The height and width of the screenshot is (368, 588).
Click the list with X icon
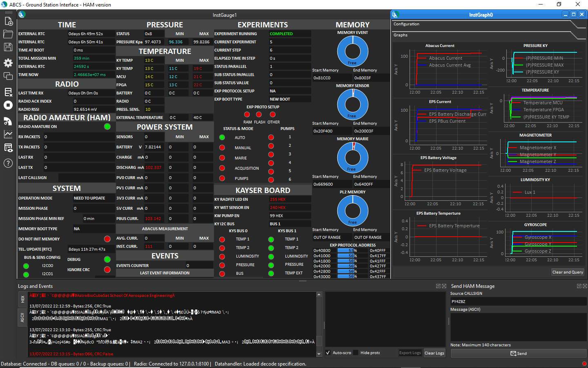[x=8, y=92]
